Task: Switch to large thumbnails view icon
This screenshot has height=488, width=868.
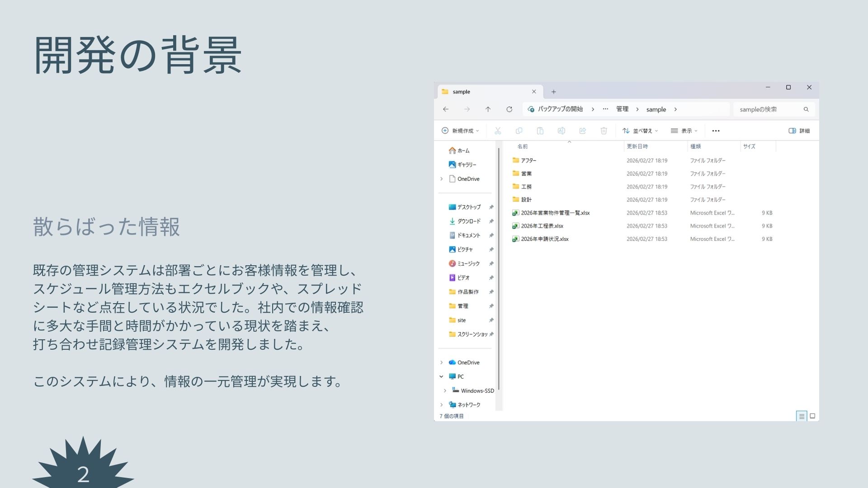Action: pos(812,416)
